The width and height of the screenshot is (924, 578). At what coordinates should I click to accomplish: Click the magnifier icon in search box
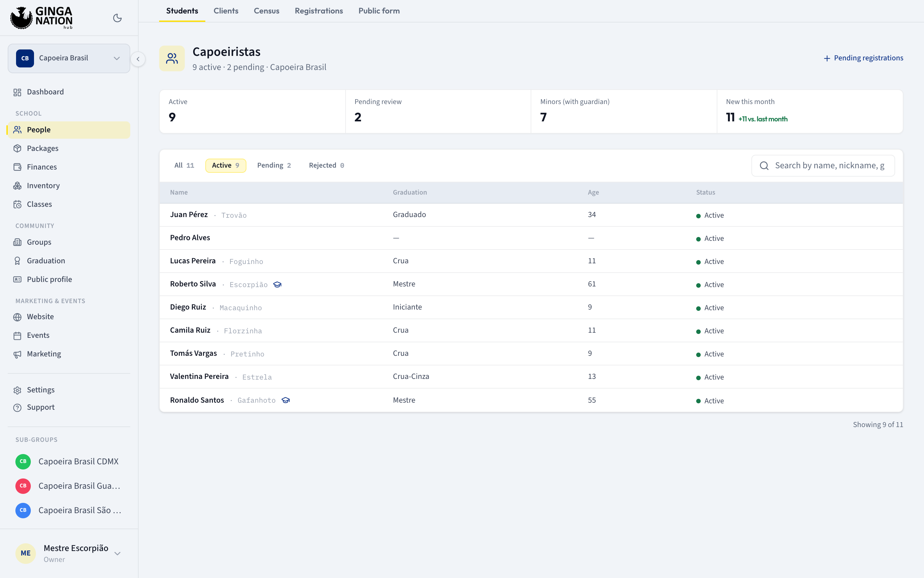764,165
